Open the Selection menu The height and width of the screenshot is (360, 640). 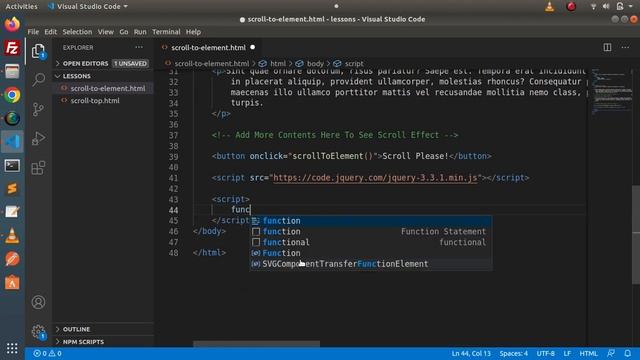point(77,32)
